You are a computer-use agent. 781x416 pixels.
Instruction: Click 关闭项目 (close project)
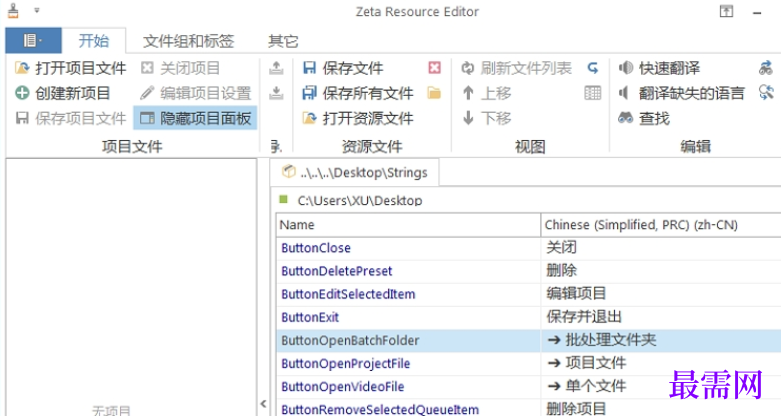pyautogui.click(x=180, y=68)
